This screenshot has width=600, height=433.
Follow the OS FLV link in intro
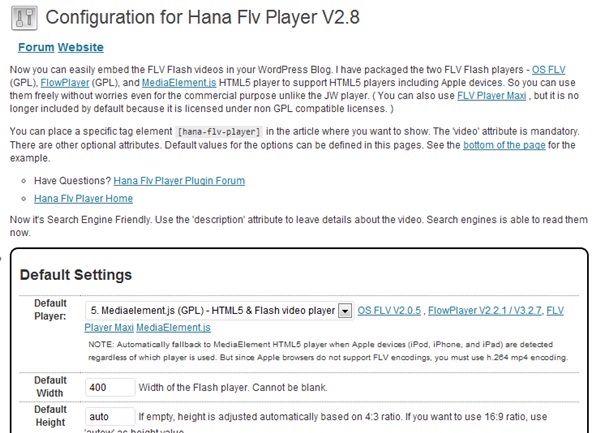point(548,70)
